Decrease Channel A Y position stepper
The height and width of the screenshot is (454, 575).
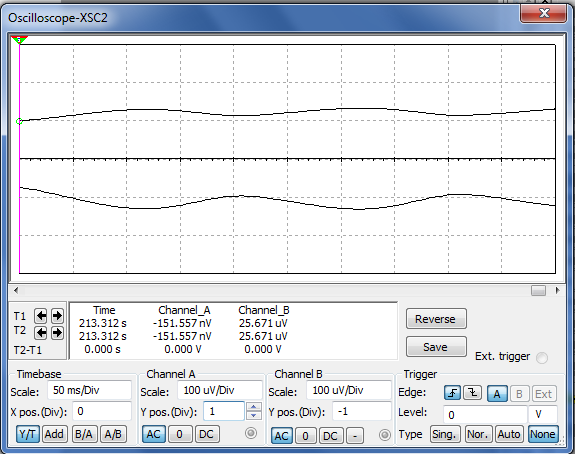click(253, 415)
